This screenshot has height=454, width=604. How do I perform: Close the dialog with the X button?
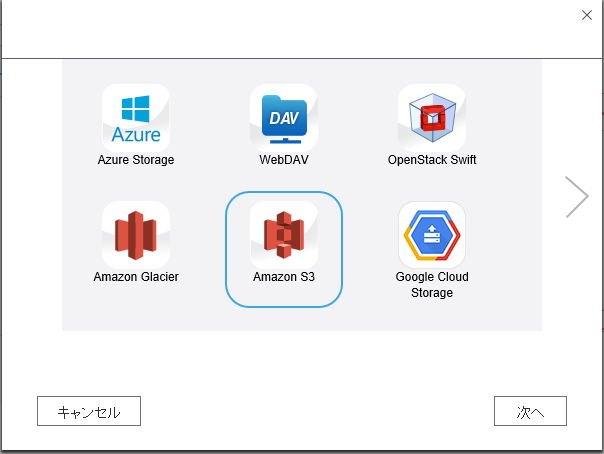(x=587, y=15)
